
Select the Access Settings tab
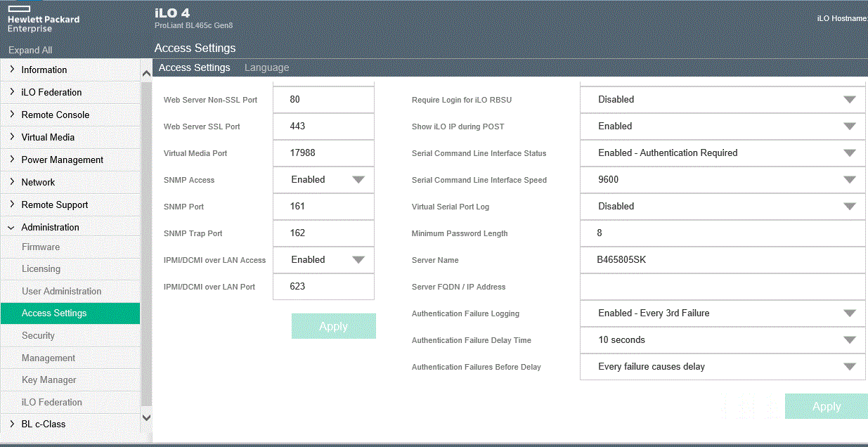click(x=195, y=67)
